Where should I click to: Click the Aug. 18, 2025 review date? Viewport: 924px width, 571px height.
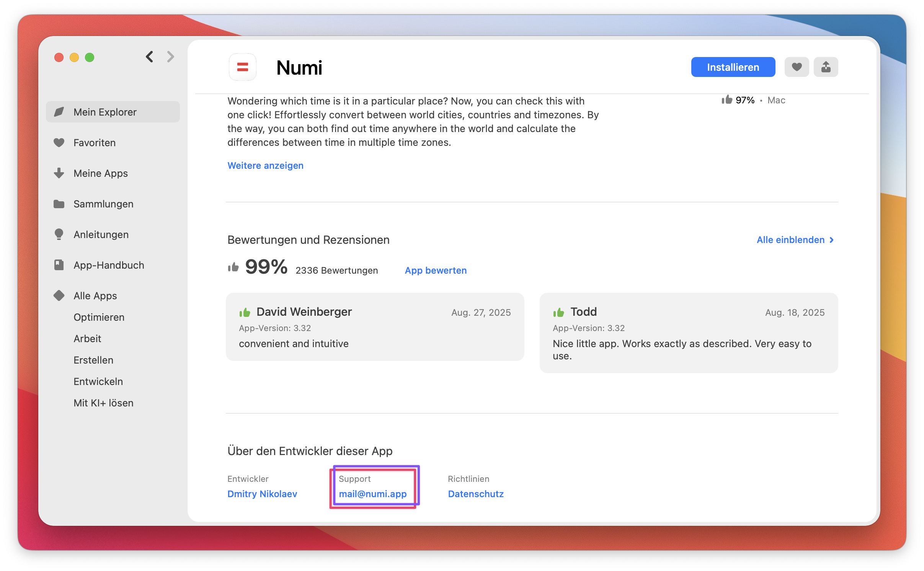click(x=795, y=312)
